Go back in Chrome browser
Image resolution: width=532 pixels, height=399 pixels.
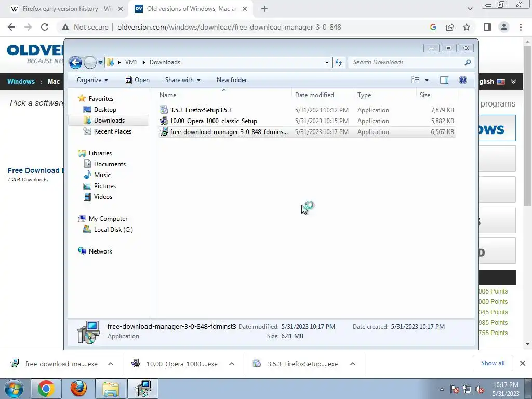(x=11, y=27)
